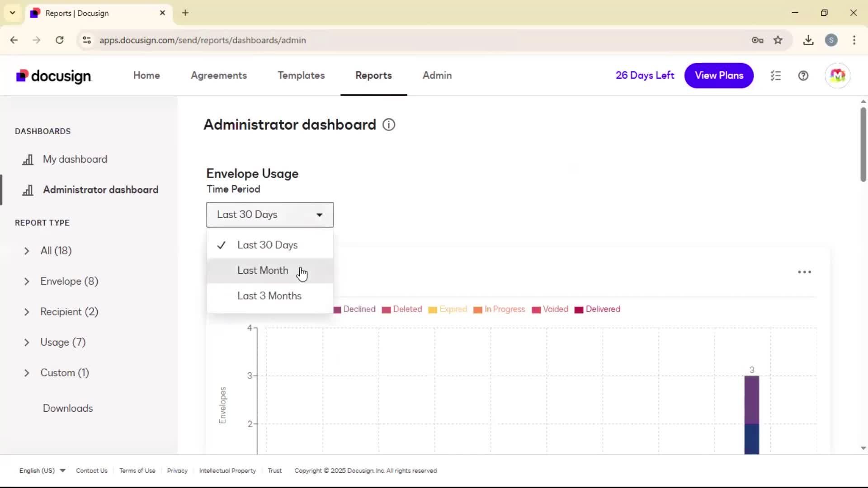Toggle the Delivered legend item
The width and height of the screenshot is (868, 488).
pos(598,310)
